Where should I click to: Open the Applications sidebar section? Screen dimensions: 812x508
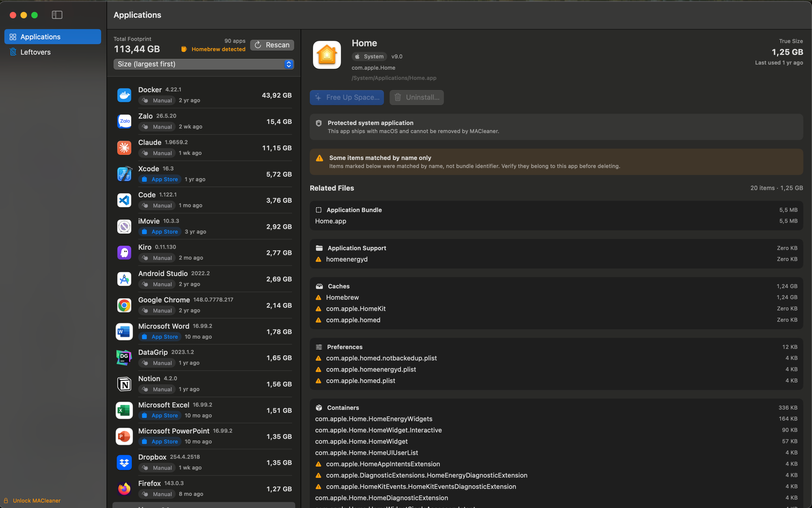click(x=53, y=37)
